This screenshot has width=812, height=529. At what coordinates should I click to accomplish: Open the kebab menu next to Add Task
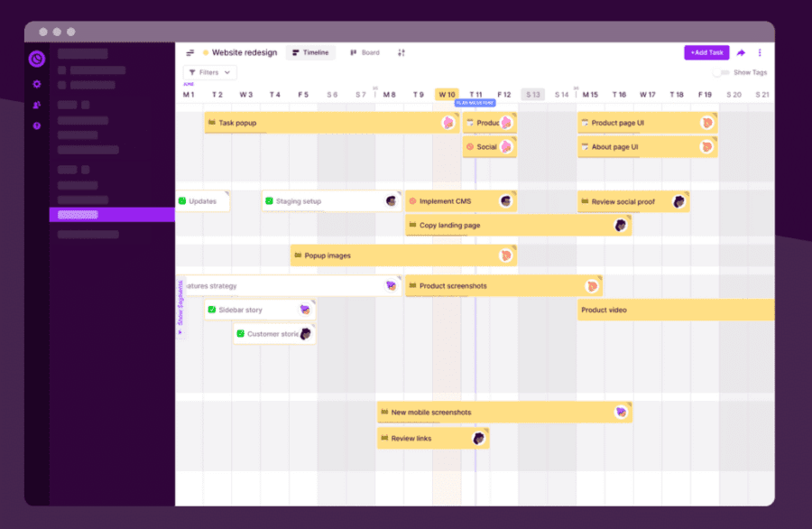click(x=759, y=52)
